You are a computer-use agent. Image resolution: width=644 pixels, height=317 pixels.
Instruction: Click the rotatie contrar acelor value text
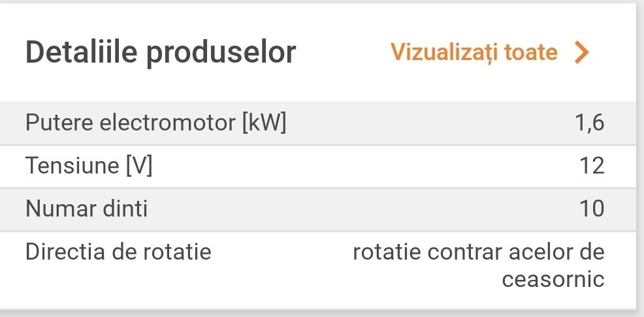[x=478, y=252]
